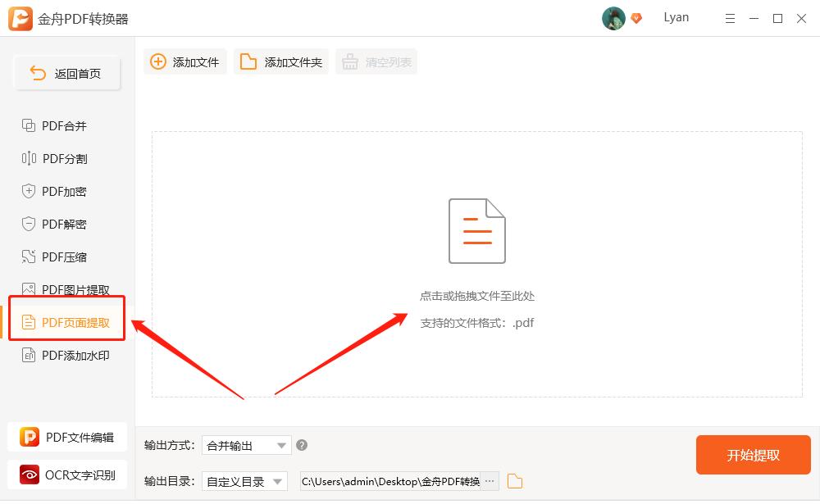Image resolution: width=820 pixels, height=504 pixels.
Task: Click the user avatar next to Lyan
Action: coord(613,17)
